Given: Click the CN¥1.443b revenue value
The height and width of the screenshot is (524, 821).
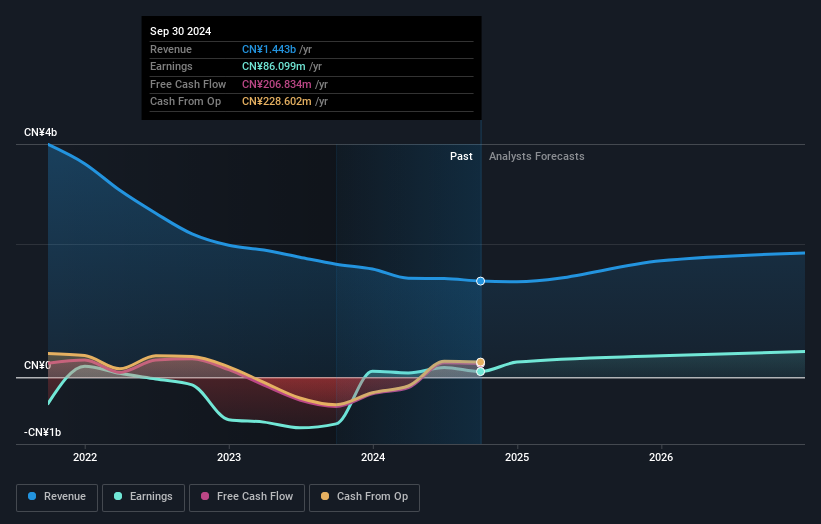Looking at the screenshot, I should (269, 49).
